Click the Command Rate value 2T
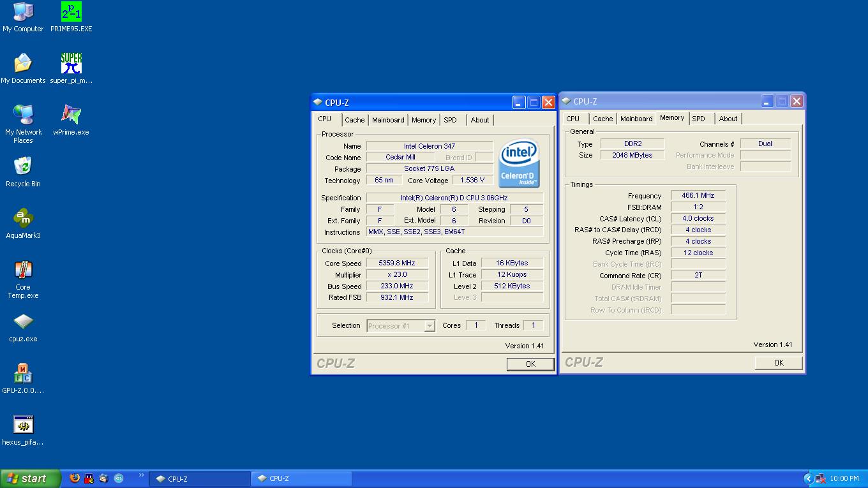 click(x=698, y=275)
